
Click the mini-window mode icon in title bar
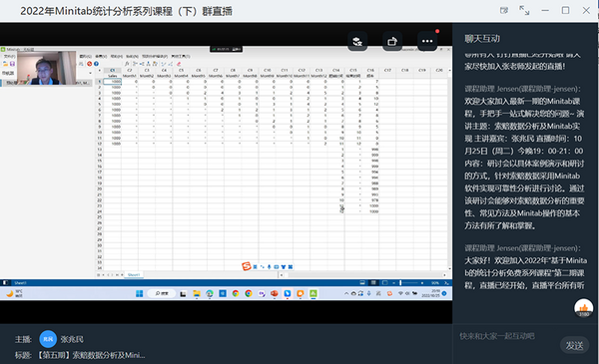pos(504,10)
